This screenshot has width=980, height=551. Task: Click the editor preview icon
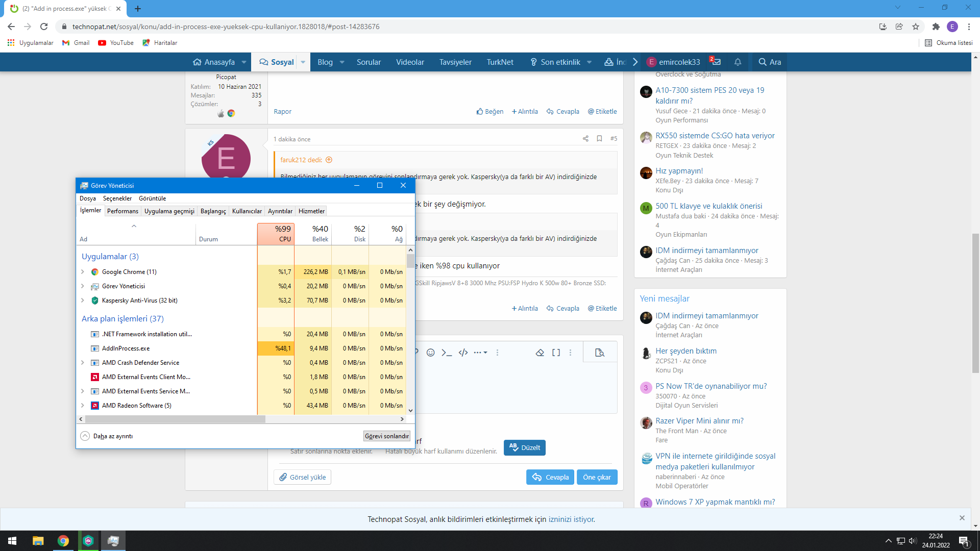click(600, 353)
